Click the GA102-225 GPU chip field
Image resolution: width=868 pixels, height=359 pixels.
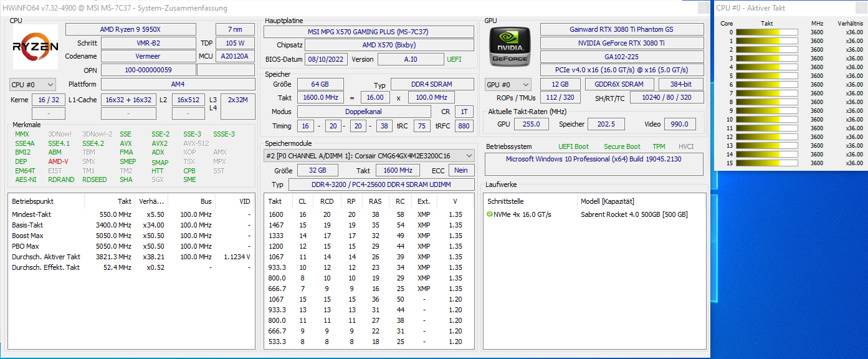621,56
